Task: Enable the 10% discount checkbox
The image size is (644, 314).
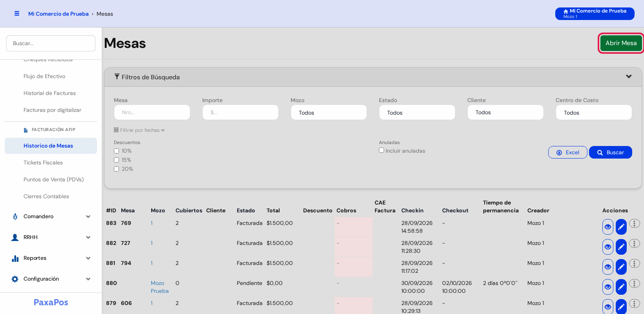Action: (x=116, y=151)
